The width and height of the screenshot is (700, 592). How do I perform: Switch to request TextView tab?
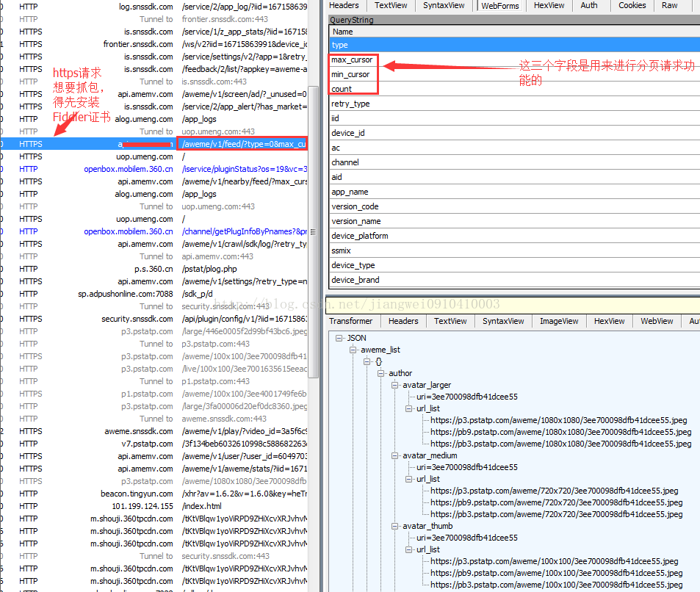coord(391,5)
